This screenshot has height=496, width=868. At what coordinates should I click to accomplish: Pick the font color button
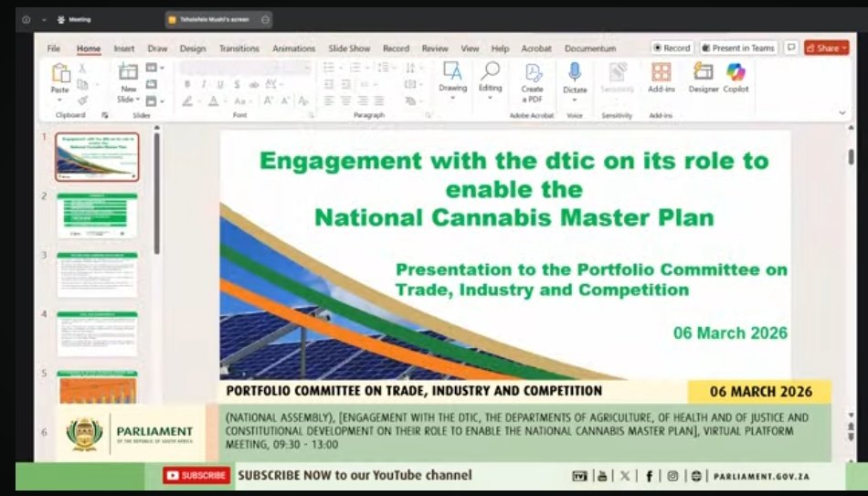click(216, 100)
